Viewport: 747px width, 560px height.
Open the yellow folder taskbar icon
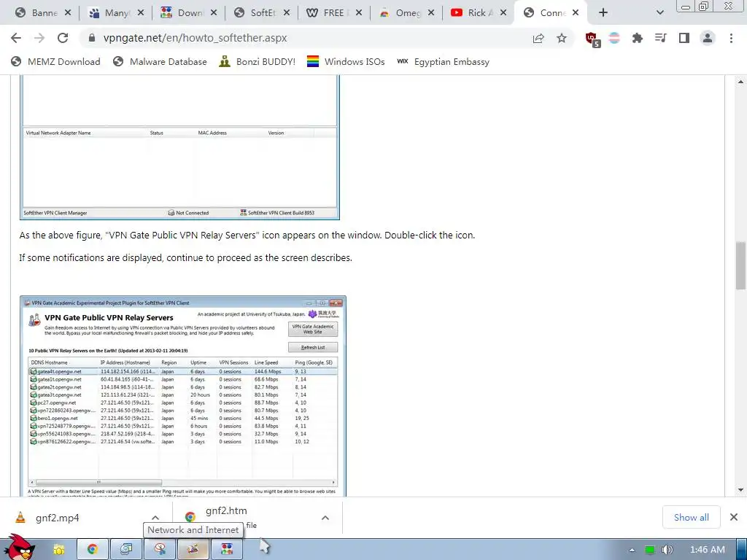[59, 550]
